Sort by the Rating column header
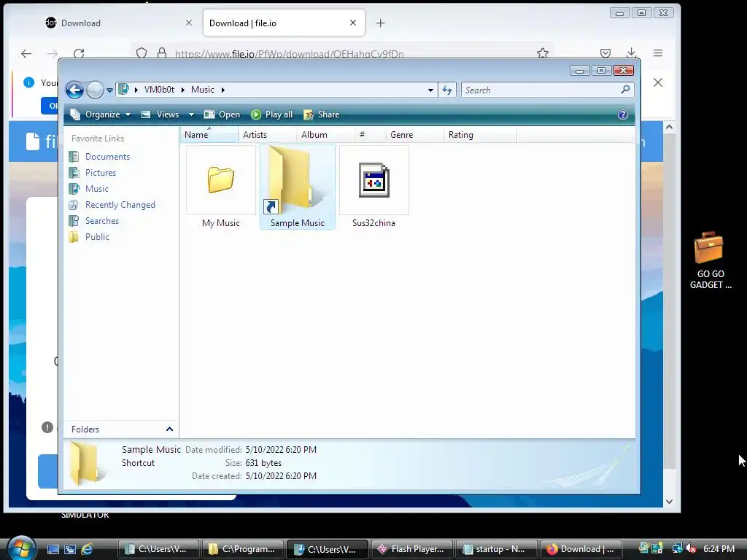The width and height of the screenshot is (747, 560). (x=480, y=135)
